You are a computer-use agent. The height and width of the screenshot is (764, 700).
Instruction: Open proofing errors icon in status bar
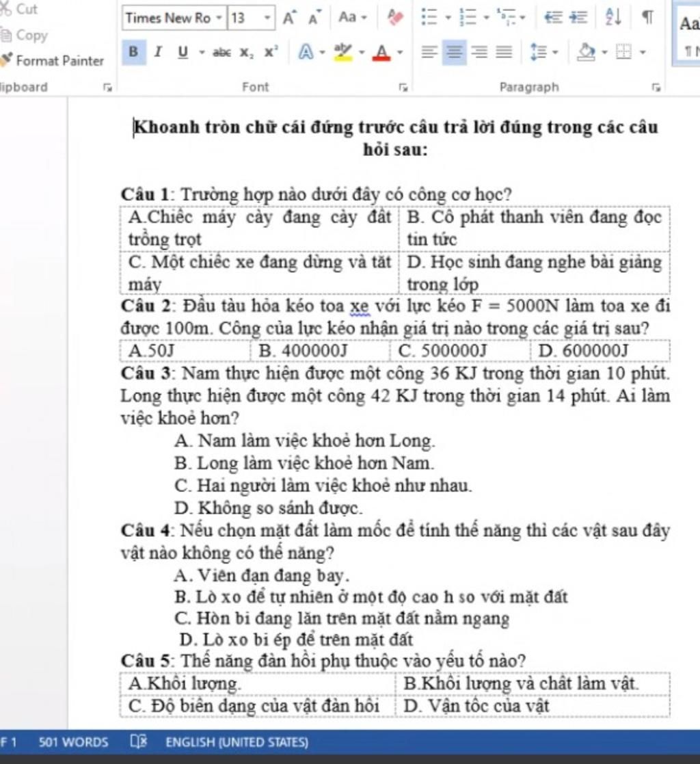(x=138, y=741)
